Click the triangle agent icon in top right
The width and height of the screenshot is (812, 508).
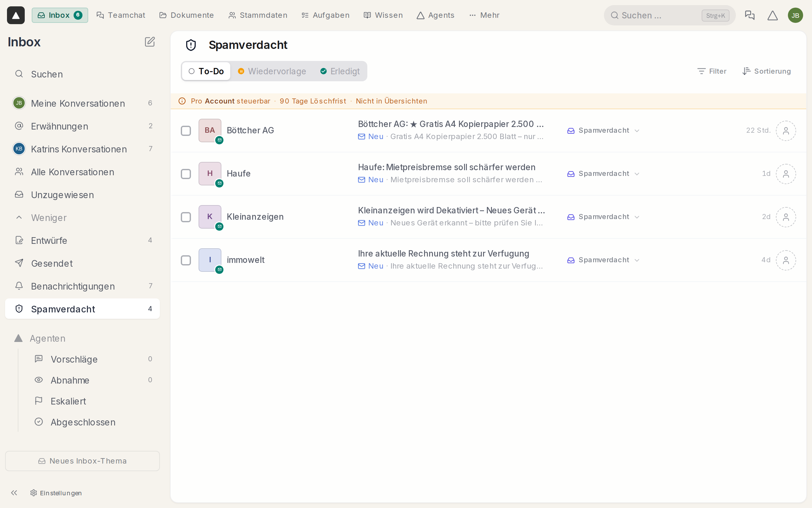click(772, 15)
